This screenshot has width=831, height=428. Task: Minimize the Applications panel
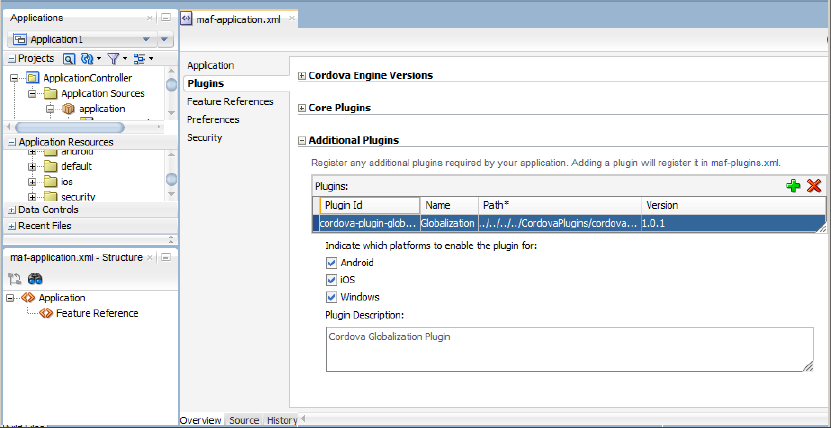tap(166, 17)
